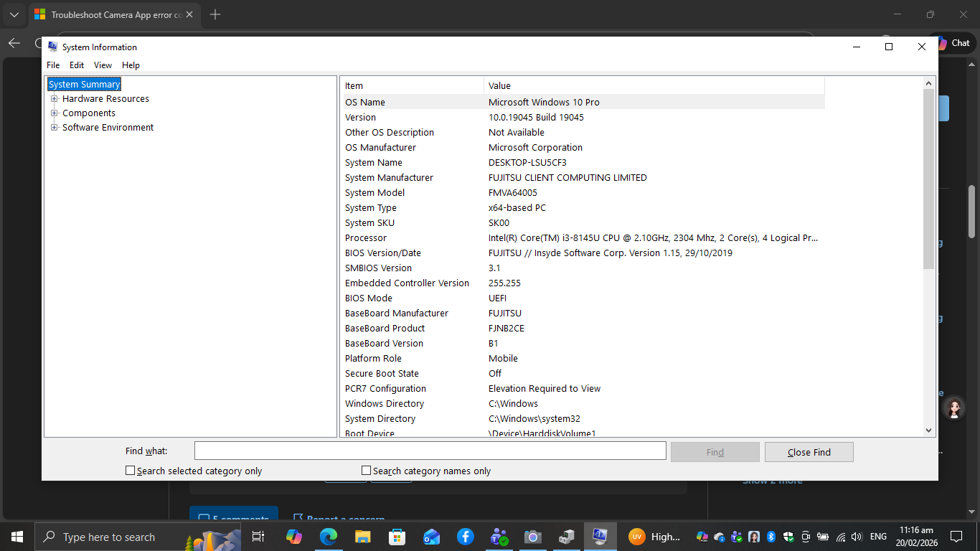Select the Secure Boot State item cell
The width and height of the screenshot is (980, 551).
(382, 373)
